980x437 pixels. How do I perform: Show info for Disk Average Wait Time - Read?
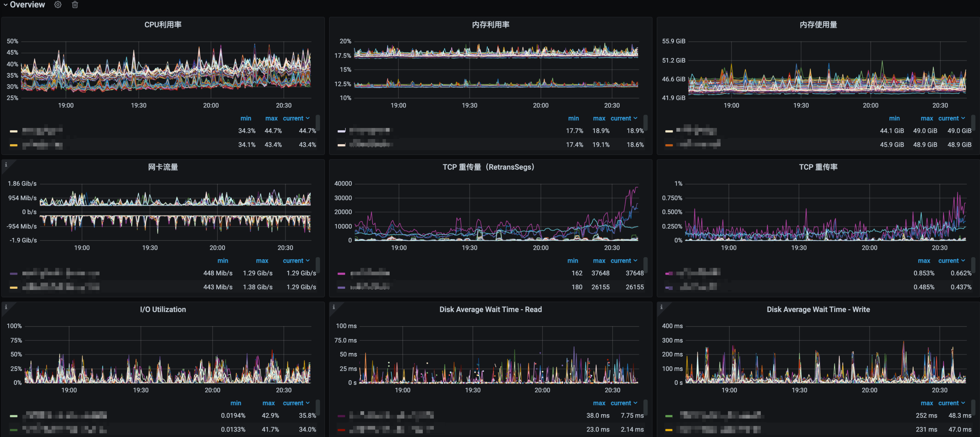pos(334,307)
